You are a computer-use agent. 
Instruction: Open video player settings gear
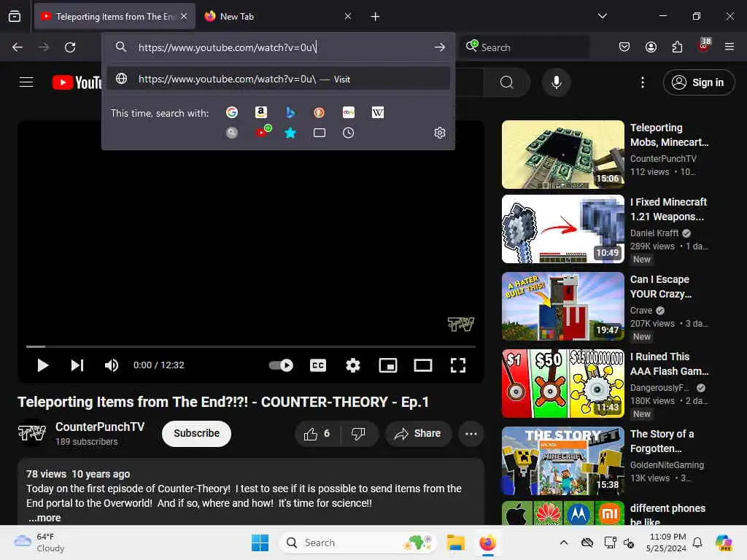[352, 365]
